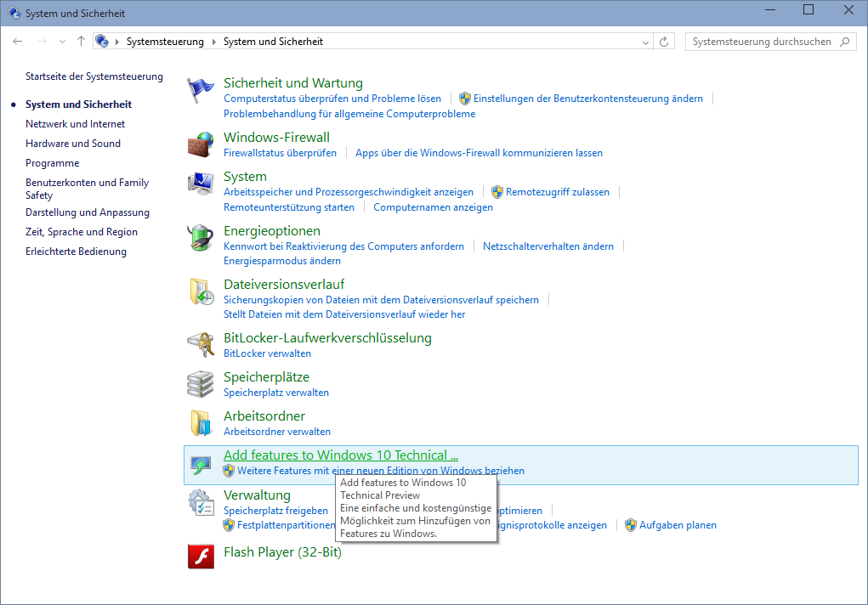Click the Add features to Windows icon
Screen dimensions: 868x605
(201, 464)
